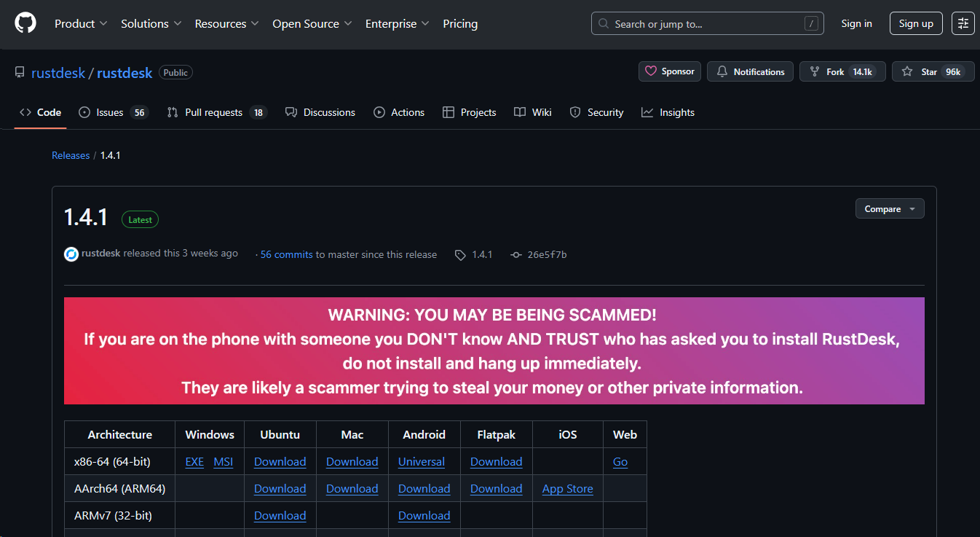
Task: Click the 1.4.1 tag icon
Action: pos(460,255)
